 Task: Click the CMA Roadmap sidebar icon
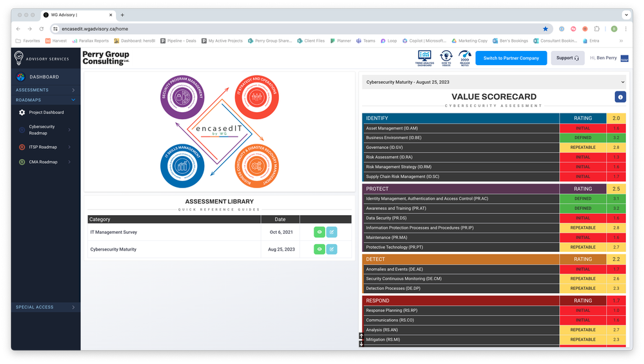point(22,162)
